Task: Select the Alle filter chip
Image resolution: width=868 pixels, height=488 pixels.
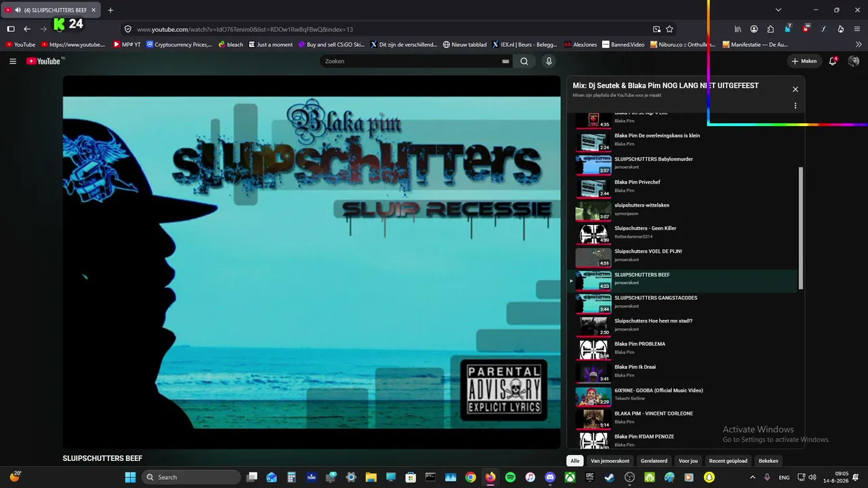Action: click(x=575, y=461)
